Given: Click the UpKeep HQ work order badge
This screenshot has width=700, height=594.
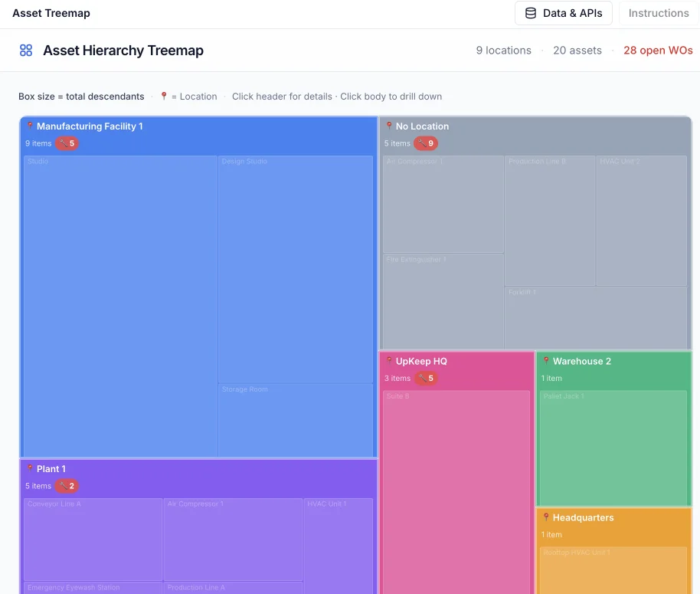Looking at the screenshot, I should click(x=426, y=378).
